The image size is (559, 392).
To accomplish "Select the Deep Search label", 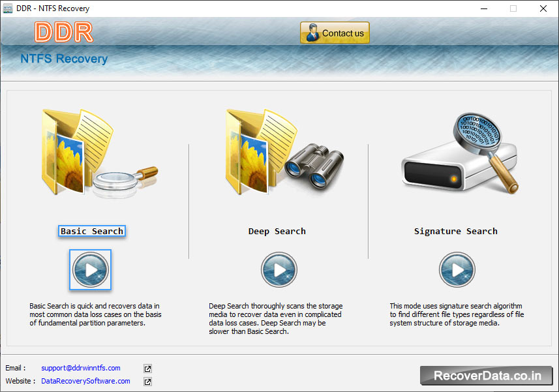I will pyautogui.click(x=277, y=232).
